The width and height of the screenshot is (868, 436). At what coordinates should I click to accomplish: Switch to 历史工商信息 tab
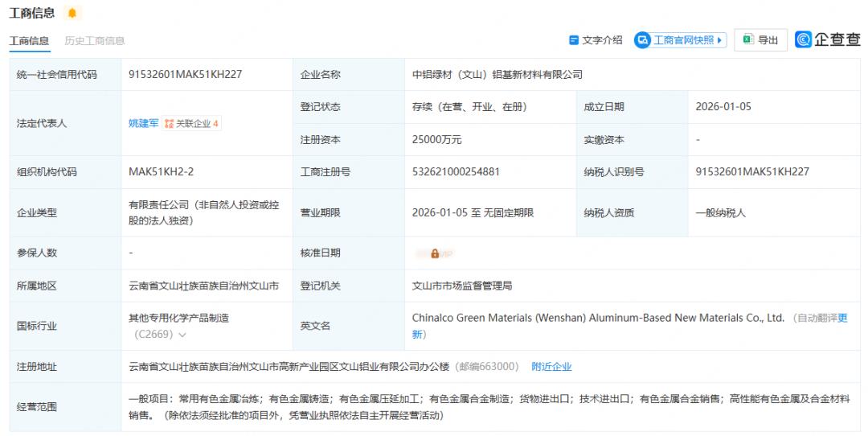click(95, 41)
